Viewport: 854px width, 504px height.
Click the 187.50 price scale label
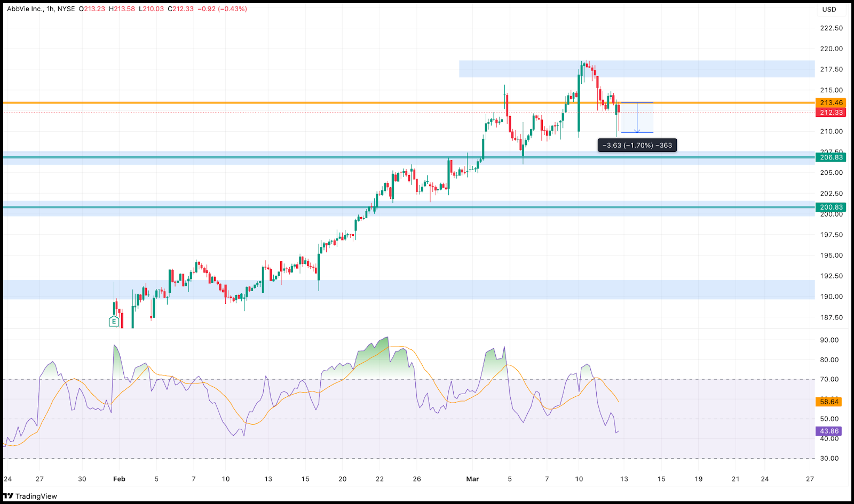[x=831, y=317]
